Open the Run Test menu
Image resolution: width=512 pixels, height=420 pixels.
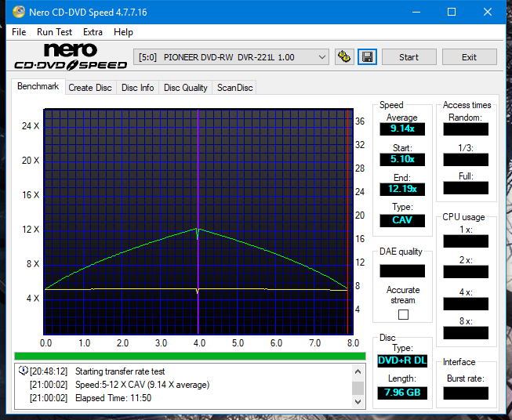(x=54, y=32)
